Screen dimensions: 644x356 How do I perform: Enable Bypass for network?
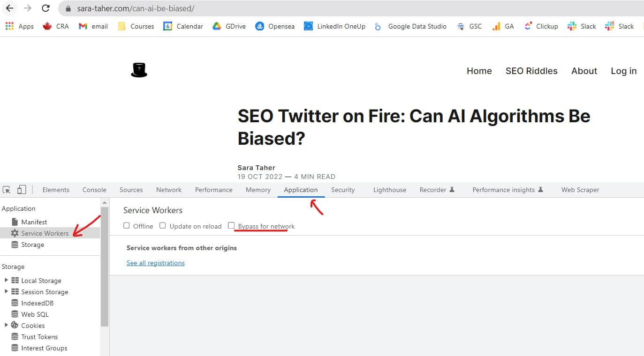[232, 226]
